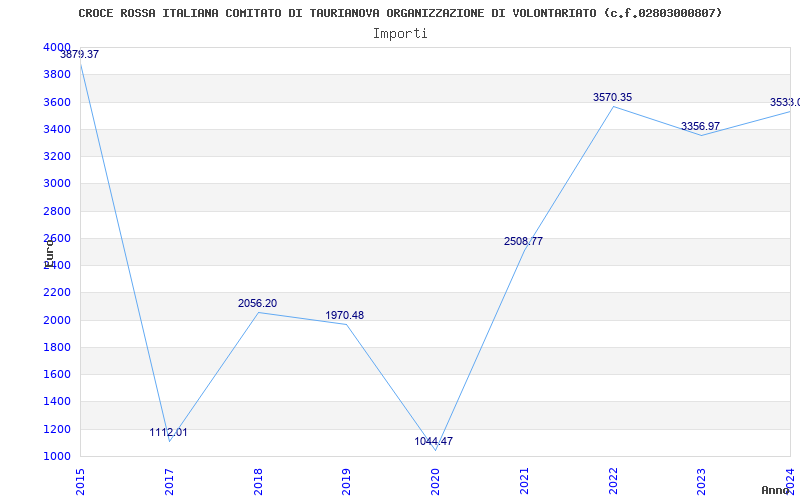
Task: Select the x-axis year 2022
Action: (613, 482)
